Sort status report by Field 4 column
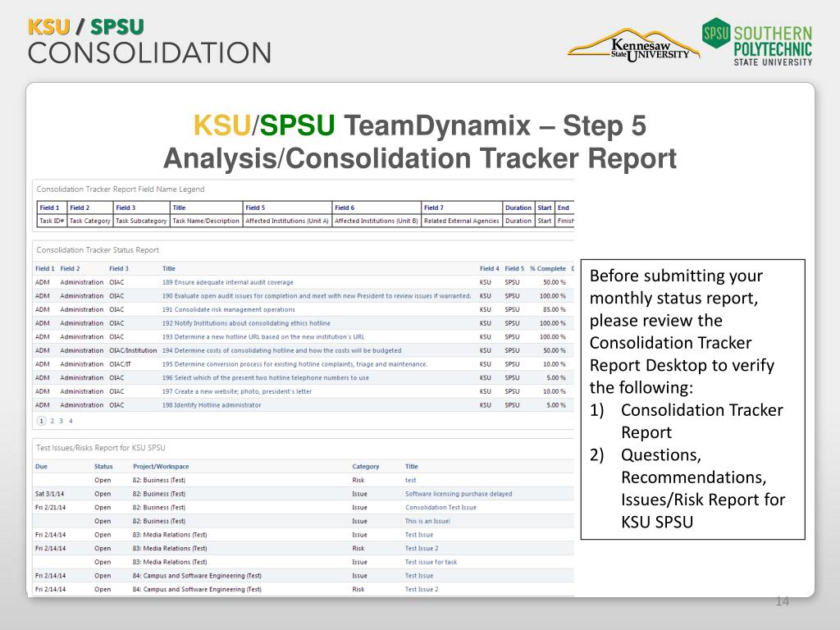 click(489, 269)
